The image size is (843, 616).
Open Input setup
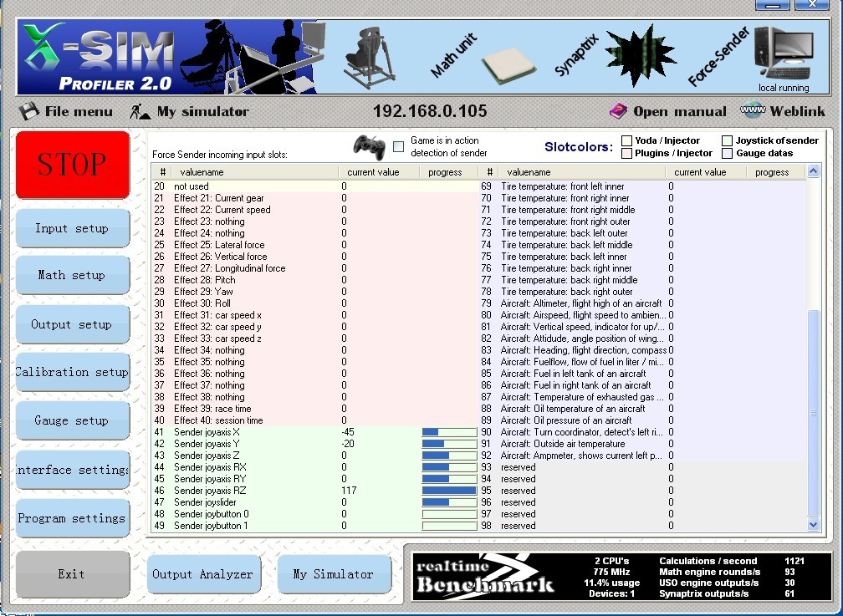(73, 228)
